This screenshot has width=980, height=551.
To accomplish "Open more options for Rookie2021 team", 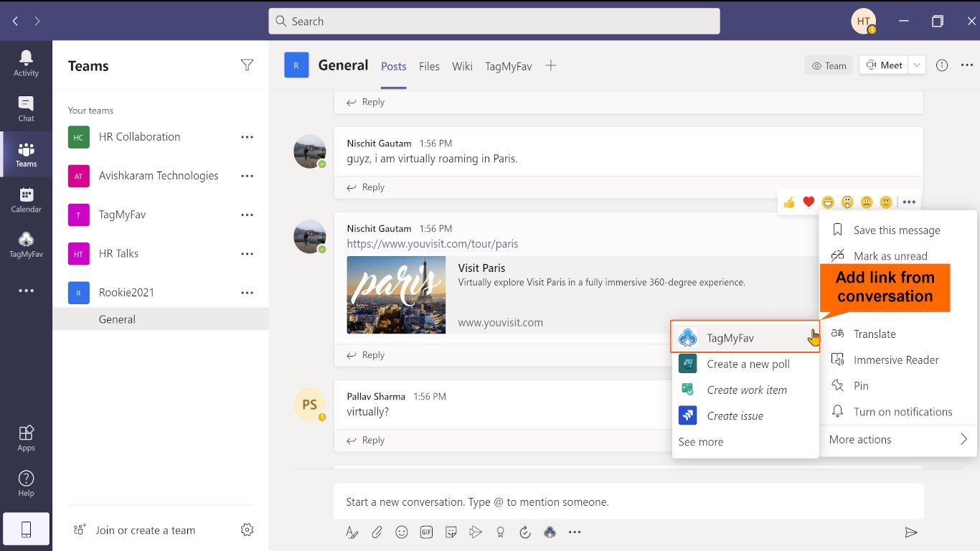I will 248,293.
